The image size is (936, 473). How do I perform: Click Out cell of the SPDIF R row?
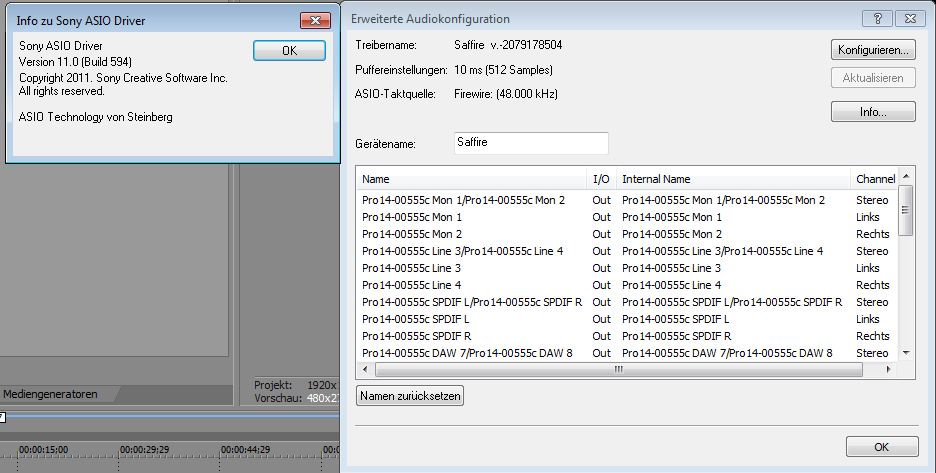(601, 336)
